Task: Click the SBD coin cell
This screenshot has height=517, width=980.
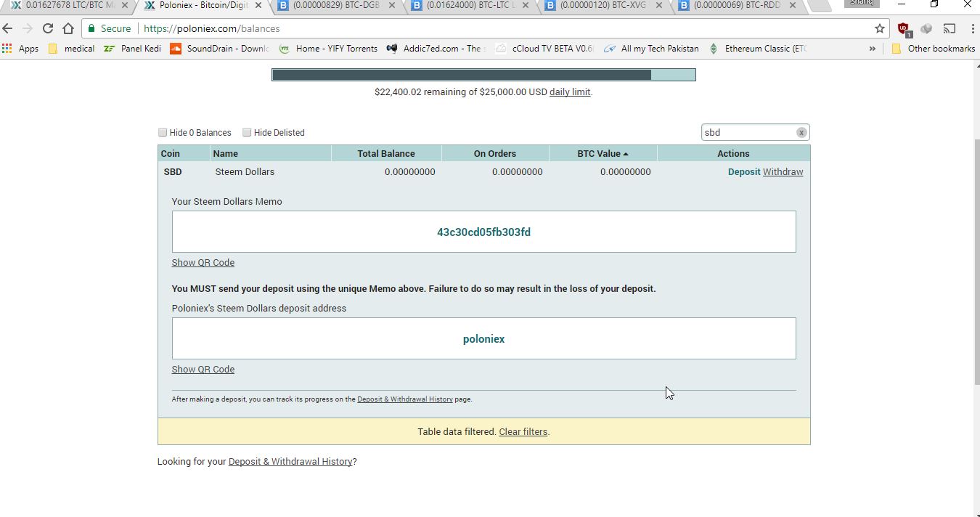Action: tap(173, 172)
